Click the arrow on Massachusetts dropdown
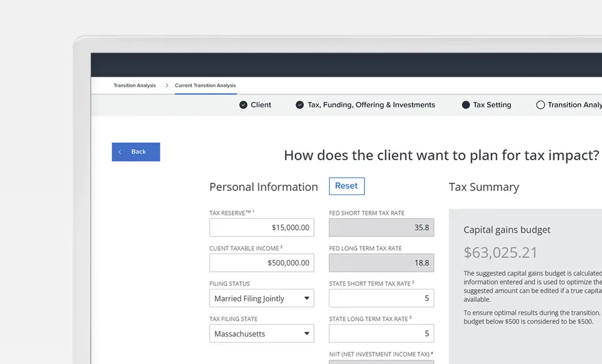Viewport: 602px width, 364px height. (306, 333)
